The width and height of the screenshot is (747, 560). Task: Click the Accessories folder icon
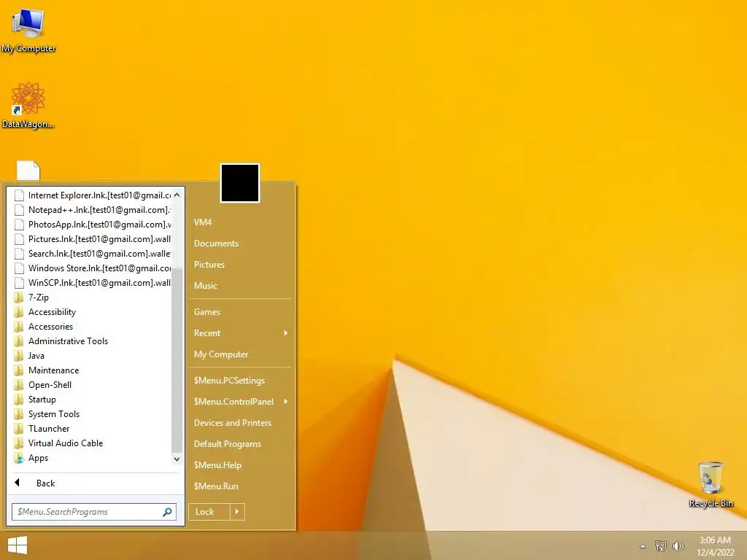pyautogui.click(x=19, y=327)
